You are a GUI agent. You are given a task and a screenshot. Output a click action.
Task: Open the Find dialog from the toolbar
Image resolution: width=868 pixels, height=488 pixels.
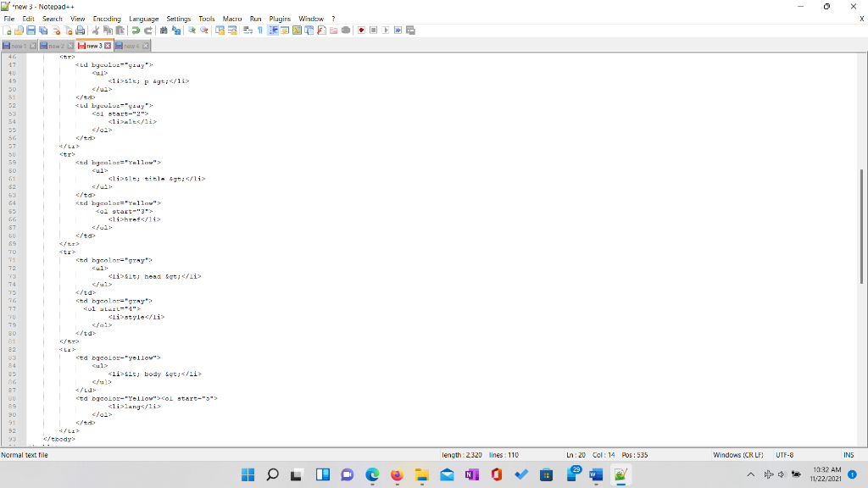point(164,30)
